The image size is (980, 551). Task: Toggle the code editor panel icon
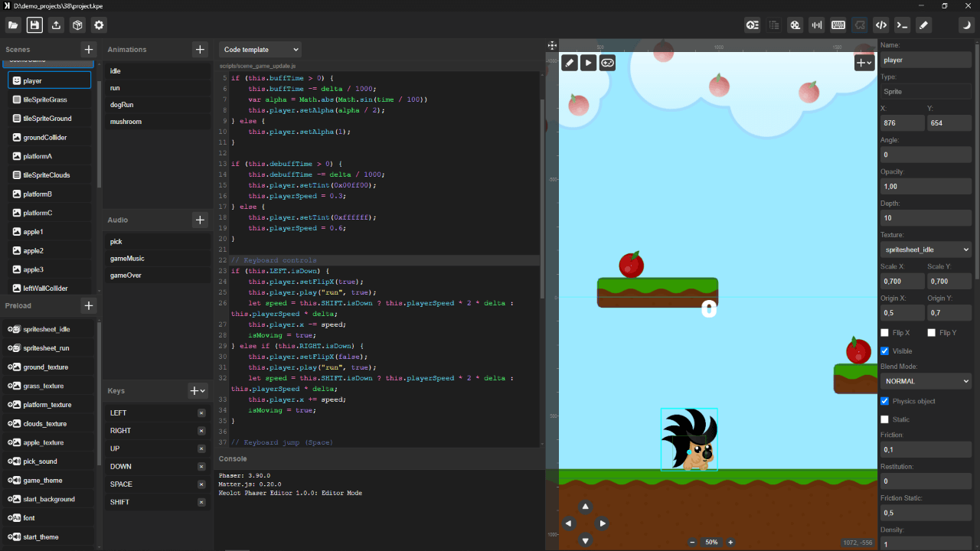tap(881, 25)
